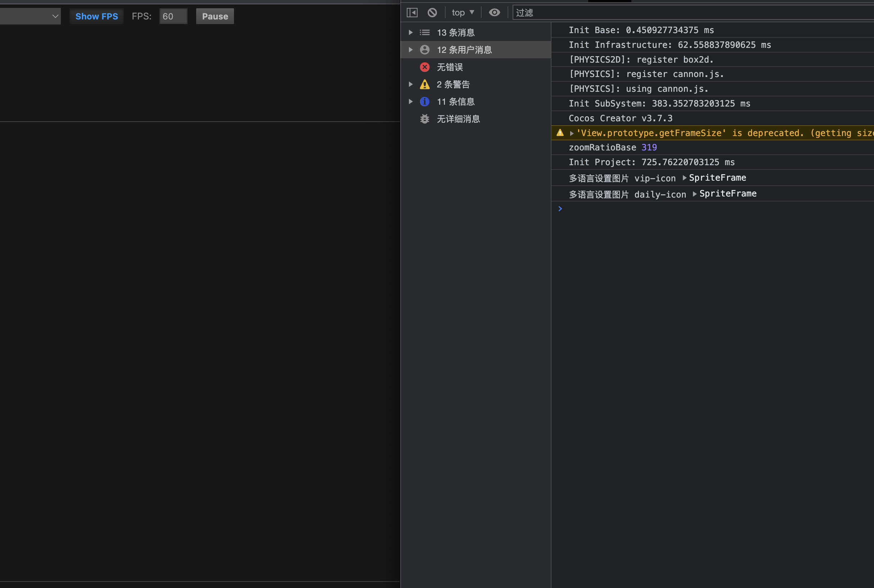This screenshot has height=588, width=874.
Task: Create a live expression with the eye icon
Action: (494, 13)
